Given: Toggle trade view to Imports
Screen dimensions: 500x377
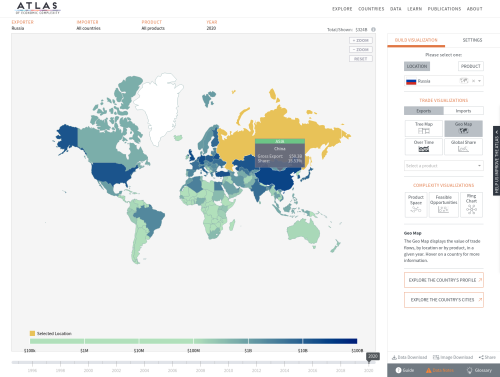Looking at the screenshot, I should [x=463, y=111].
